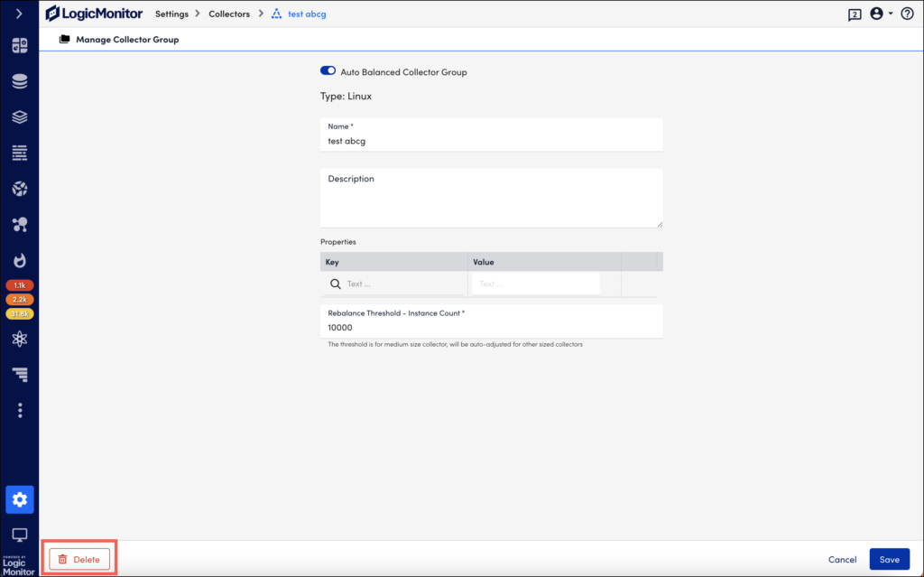Expand the more options three-dot menu
924x577 pixels.
20,410
